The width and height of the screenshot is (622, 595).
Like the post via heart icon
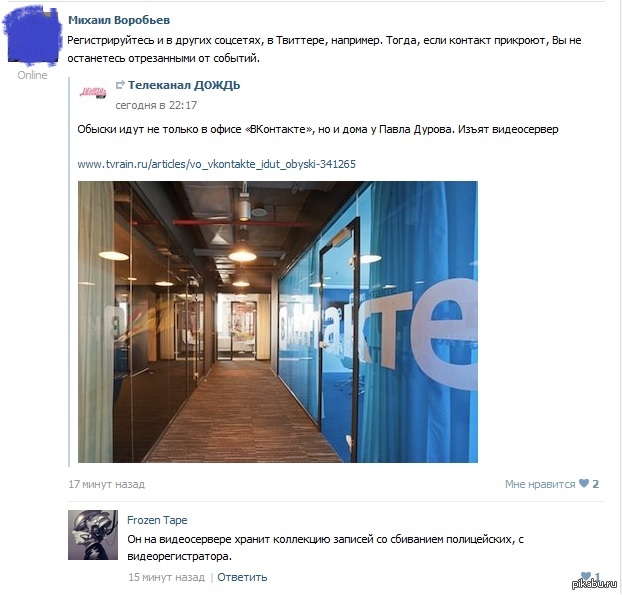point(584,484)
